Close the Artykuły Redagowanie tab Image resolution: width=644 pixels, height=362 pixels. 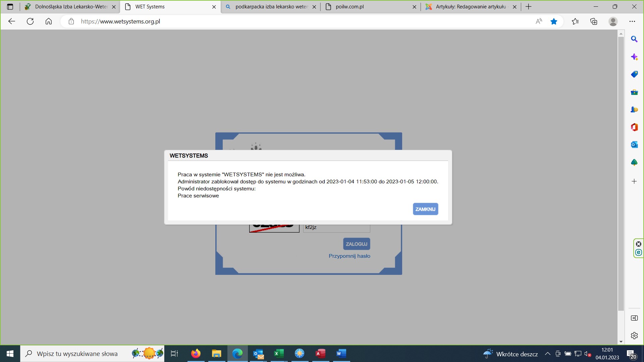(515, 7)
